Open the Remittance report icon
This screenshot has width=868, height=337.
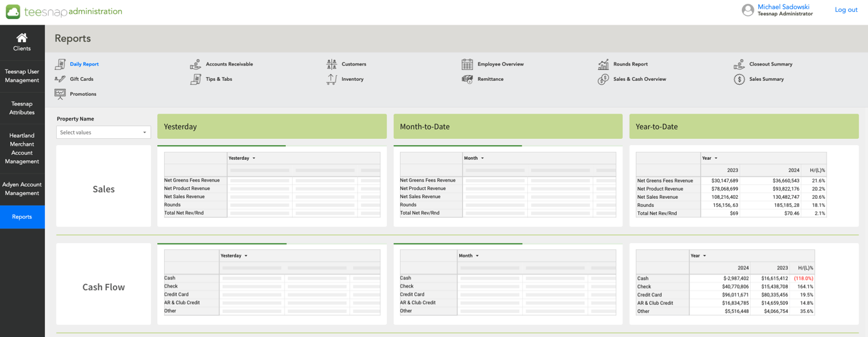(467, 79)
